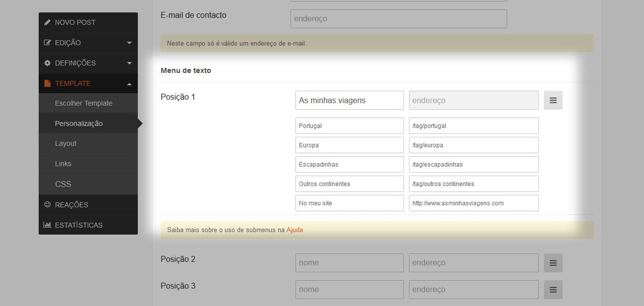Click the bar chart icon beside ESTATÍSTICAS
The height and width of the screenshot is (306, 644).
[47, 225]
